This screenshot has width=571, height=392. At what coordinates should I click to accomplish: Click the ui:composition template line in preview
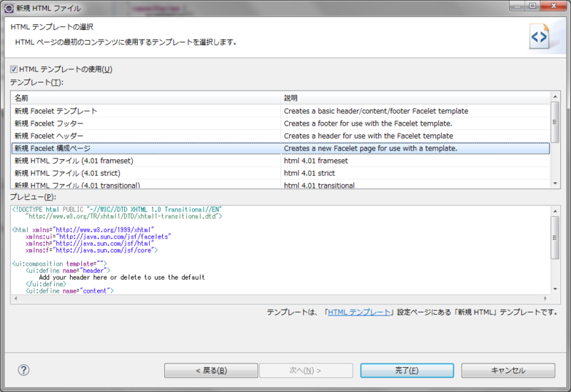click(59, 263)
